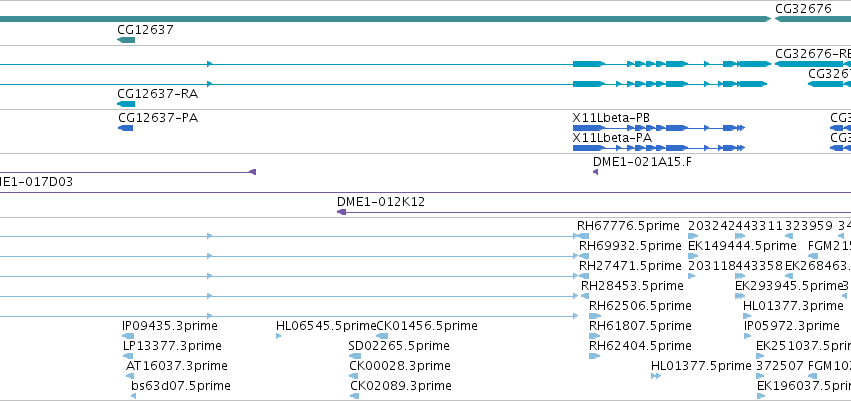Click the RH67776.5prime label
The width and height of the screenshot is (851, 401).
(x=628, y=226)
